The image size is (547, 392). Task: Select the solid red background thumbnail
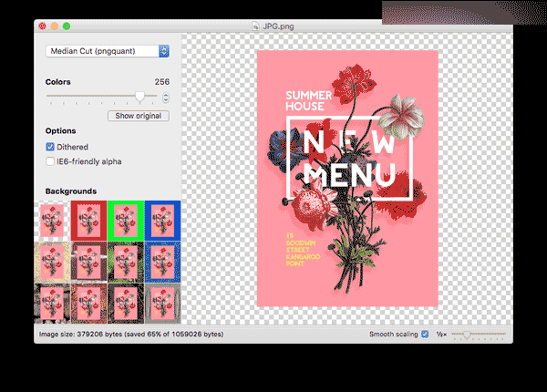click(89, 221)
